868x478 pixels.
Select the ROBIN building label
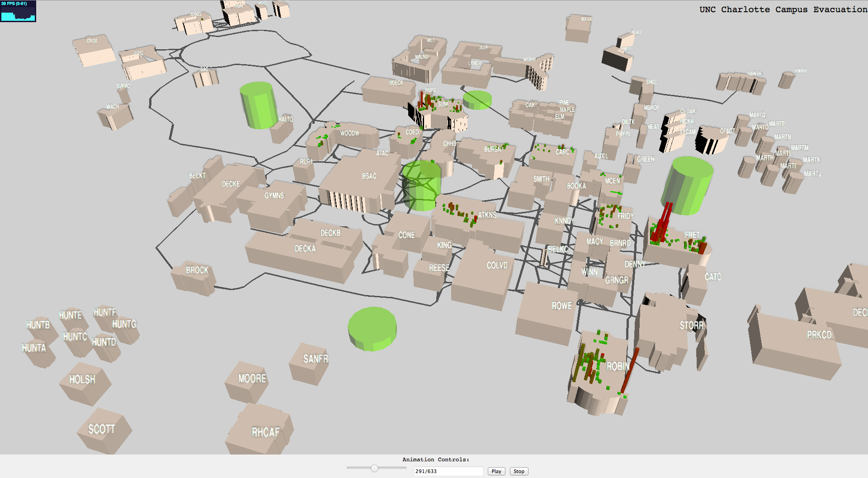[618, 366]
